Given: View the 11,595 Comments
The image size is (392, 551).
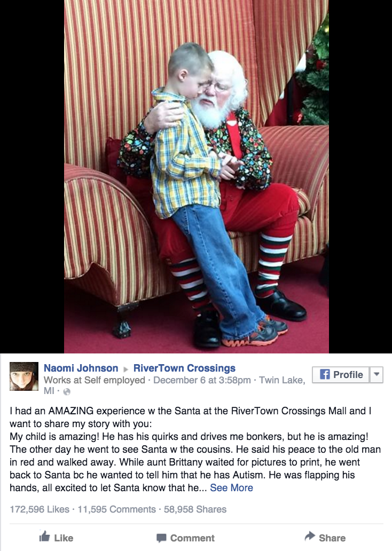Looking at the screenshot, I should pos(116,509).
